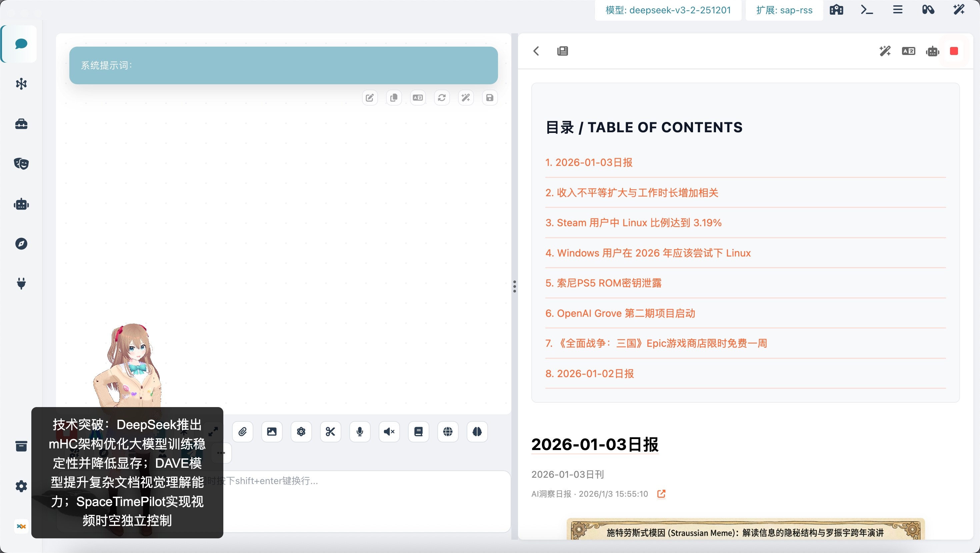This screenshot has height=553, width=980.
Task: Click the "系统提示词:" message bubble
Action: click(283, 65)
